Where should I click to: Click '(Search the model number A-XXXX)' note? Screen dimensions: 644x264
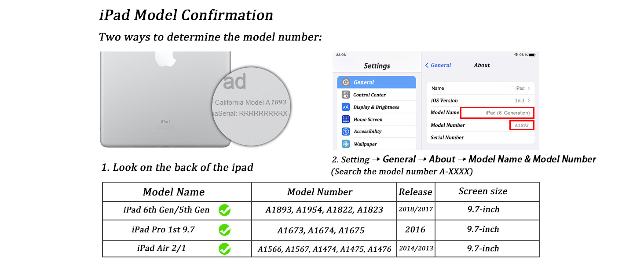point(402,172)
